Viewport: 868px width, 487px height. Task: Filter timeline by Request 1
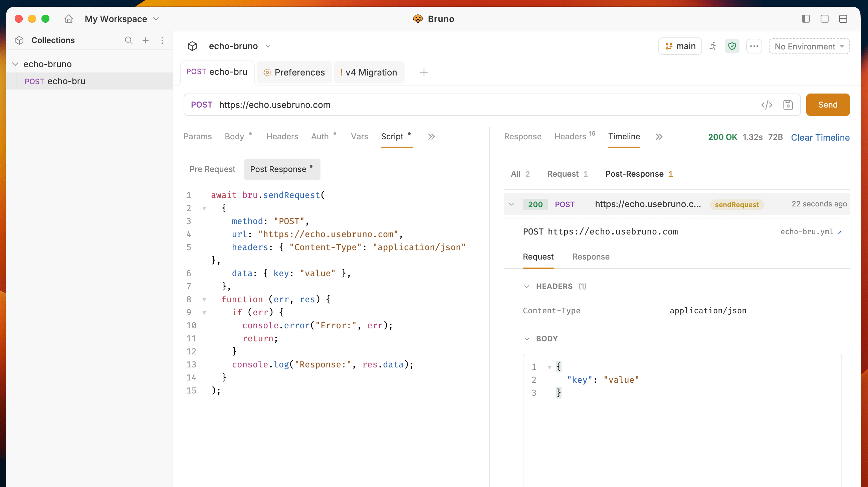(x=568, y=174)
